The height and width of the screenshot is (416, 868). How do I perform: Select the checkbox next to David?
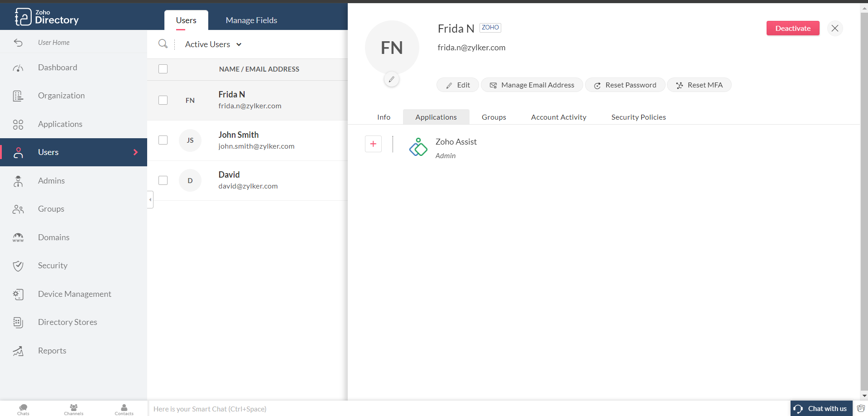(163, 180)
